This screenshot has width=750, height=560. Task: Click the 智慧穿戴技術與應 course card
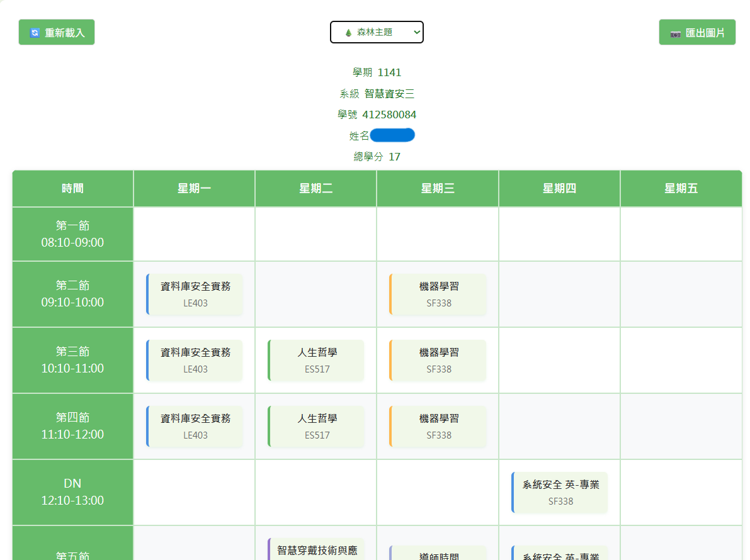(316, 549)
